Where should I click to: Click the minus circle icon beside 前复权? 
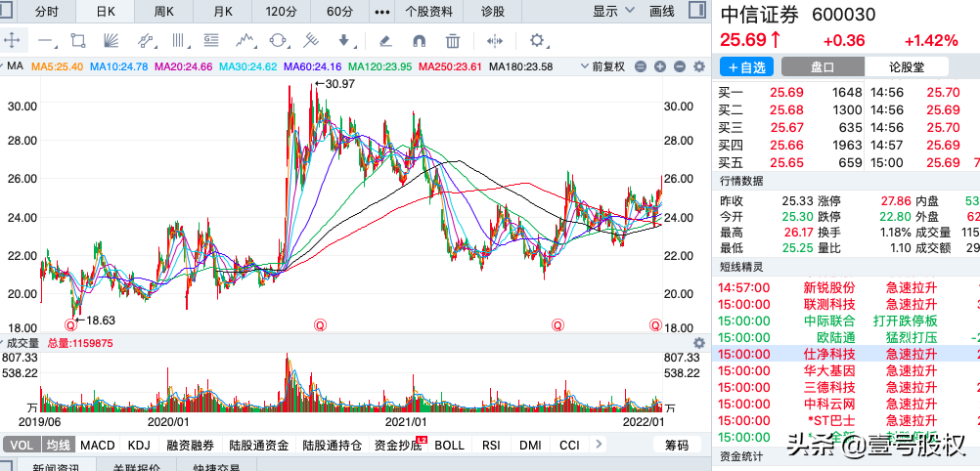point(640,66)
